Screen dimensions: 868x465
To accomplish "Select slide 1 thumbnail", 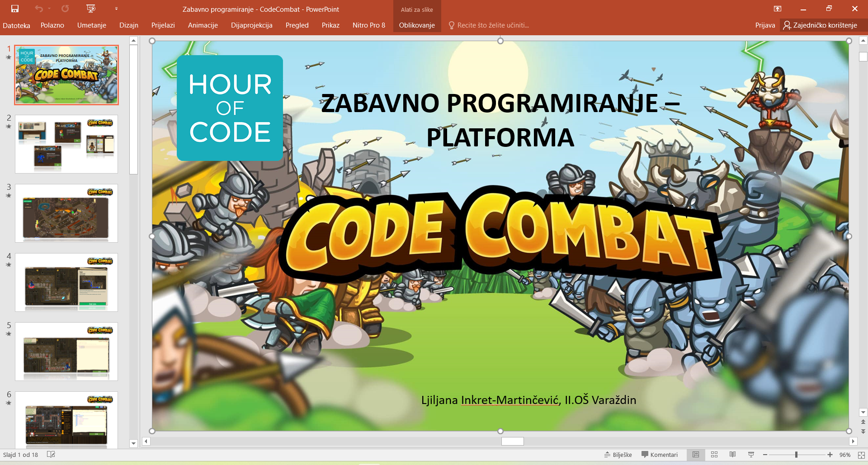I will [x=66, y=75].
